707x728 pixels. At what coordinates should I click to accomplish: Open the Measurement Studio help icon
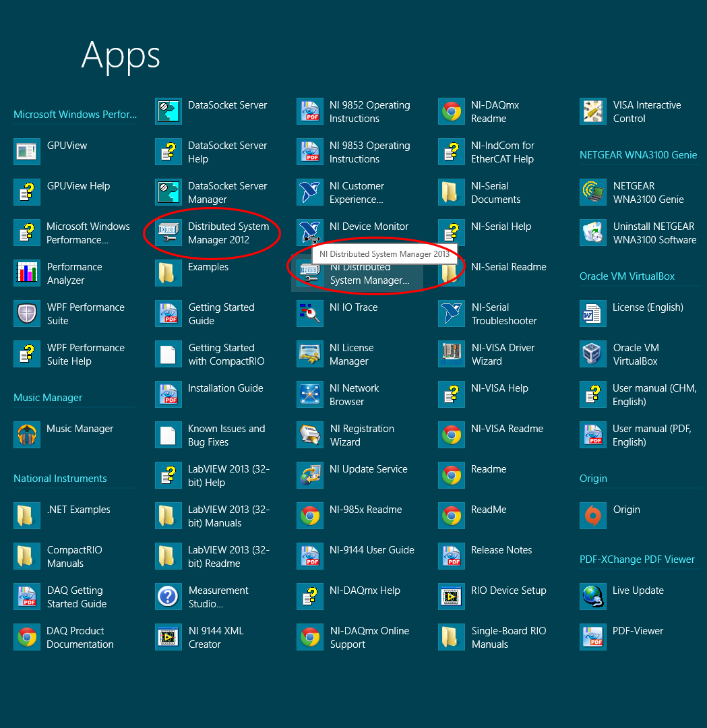point(168,597)
